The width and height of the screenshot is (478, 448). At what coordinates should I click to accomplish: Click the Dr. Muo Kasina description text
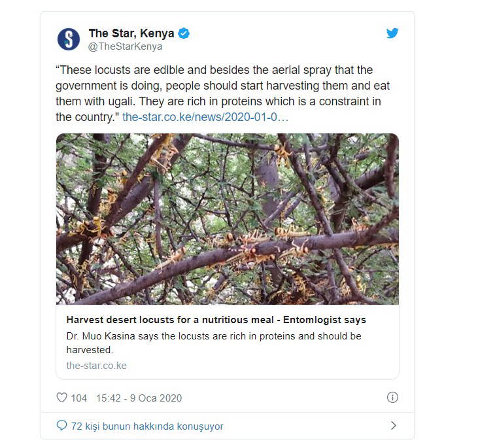coord(214,343)
